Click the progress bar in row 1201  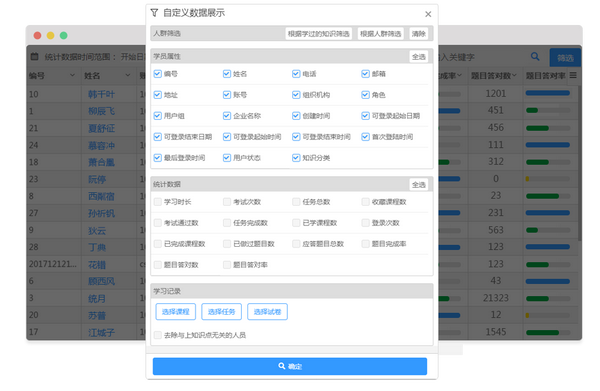point(548,93)
